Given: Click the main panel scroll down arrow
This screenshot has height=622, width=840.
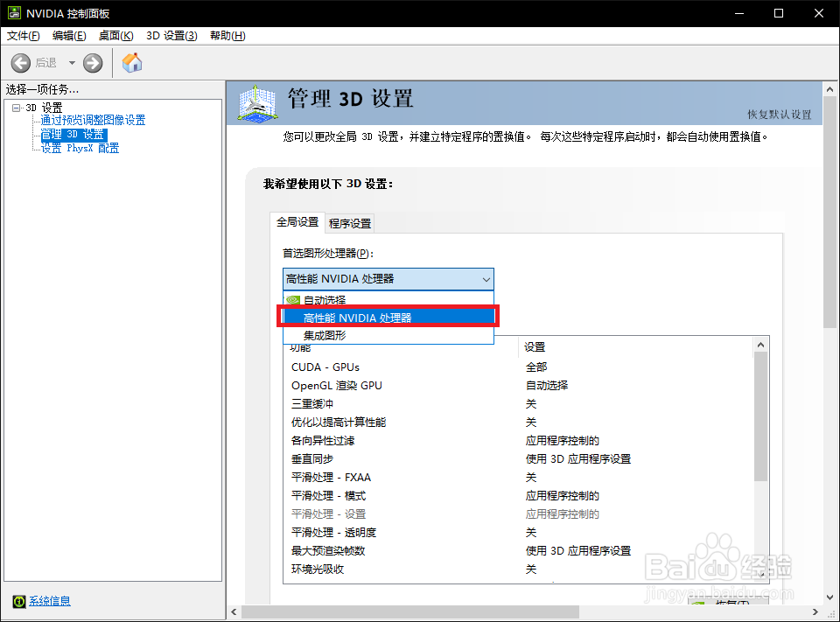Looking at the screenshot, I should pos(829,598).
